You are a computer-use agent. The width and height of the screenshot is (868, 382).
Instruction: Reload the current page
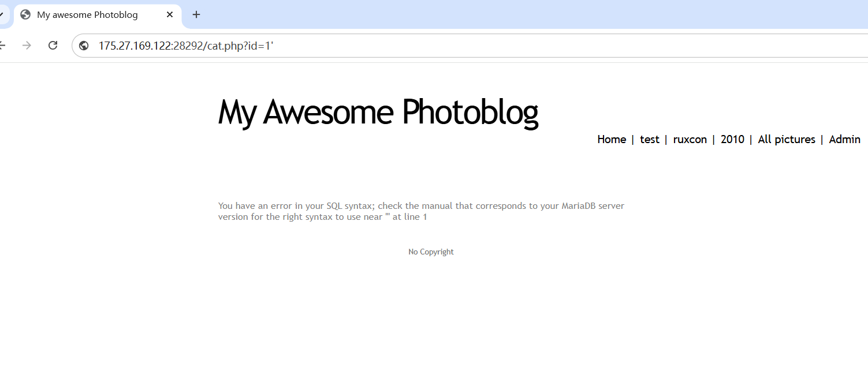click(x=53, y=46)
